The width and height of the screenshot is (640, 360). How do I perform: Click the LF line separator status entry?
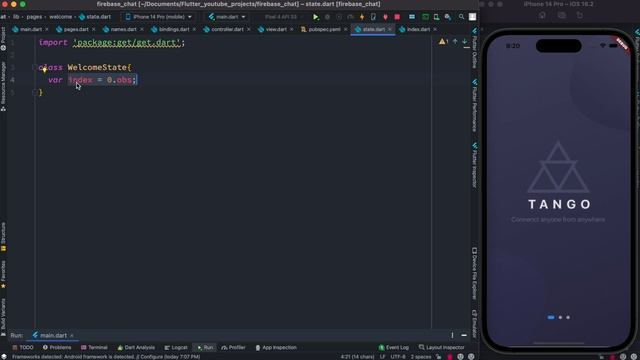pyautogui.click(x=382, y=357)
